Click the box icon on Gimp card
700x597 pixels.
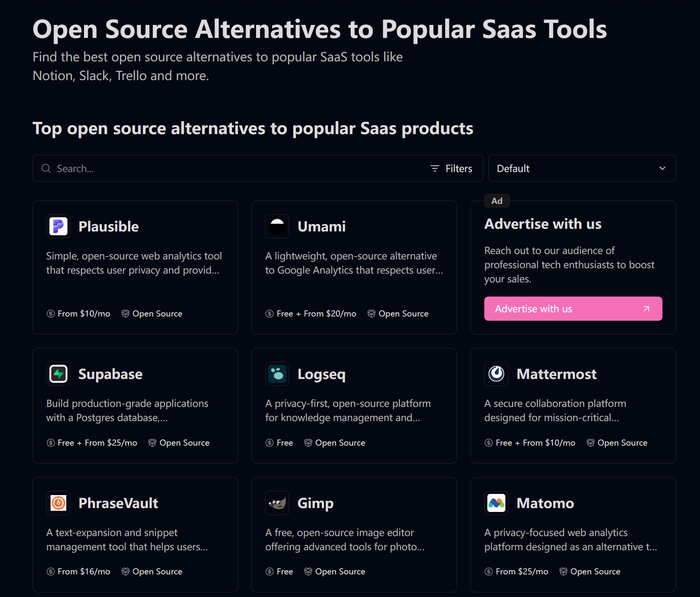308,571
